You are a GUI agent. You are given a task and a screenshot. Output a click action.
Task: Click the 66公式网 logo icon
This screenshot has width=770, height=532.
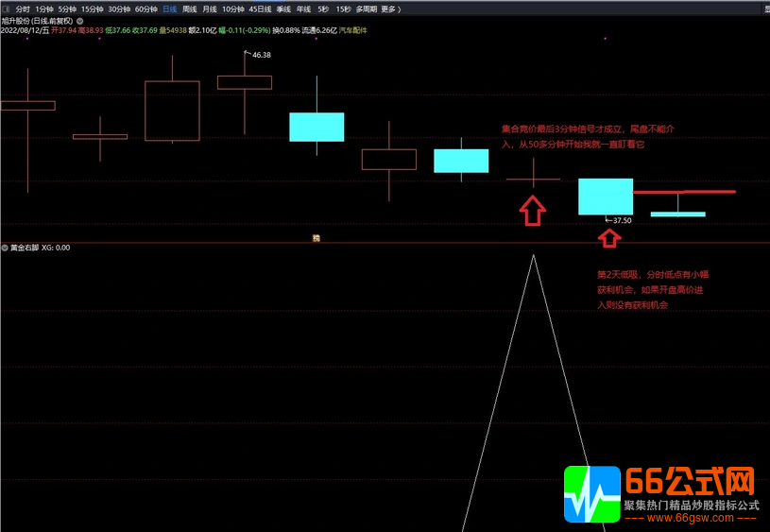point(591,494)
